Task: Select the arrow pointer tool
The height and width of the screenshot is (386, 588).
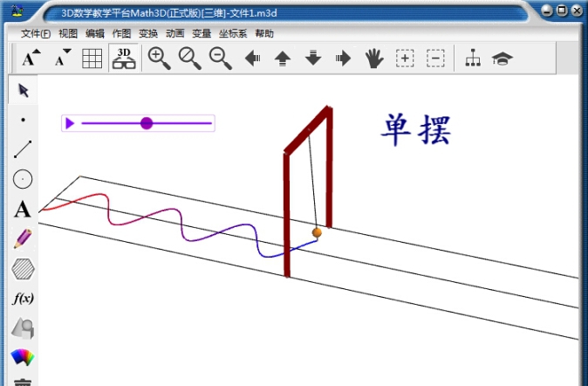Action: [24, 91]
